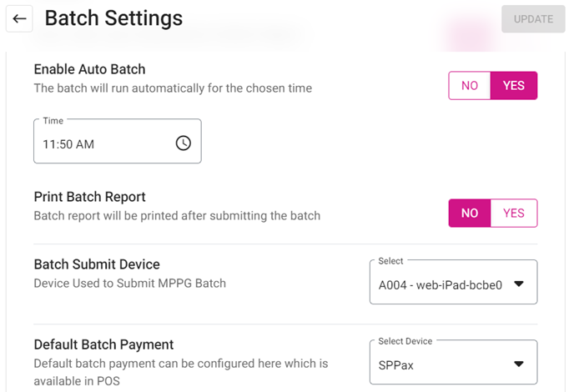The width and height of the screenshot is (569, 392).
Task: Click the Batch Settings page title
Action: pos(113,18)
